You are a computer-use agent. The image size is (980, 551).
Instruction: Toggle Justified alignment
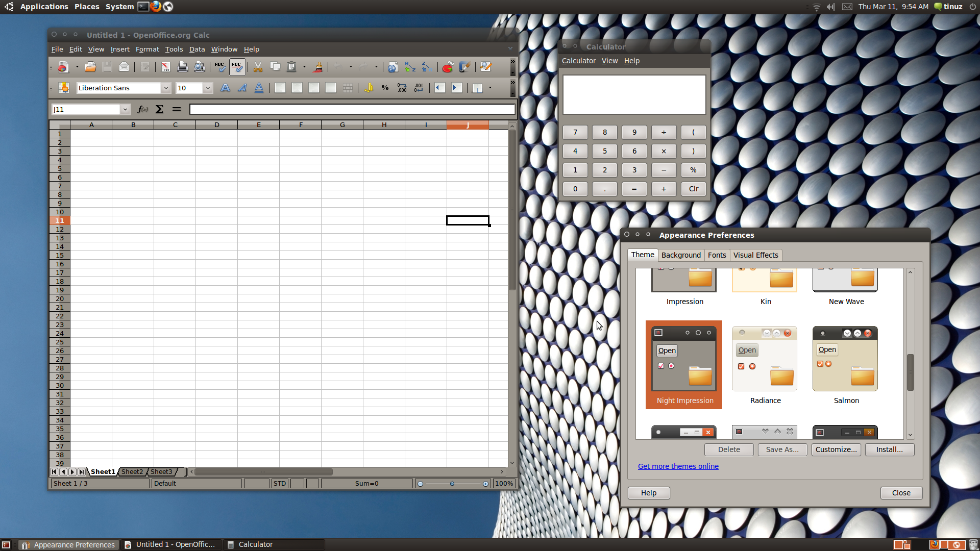point(330,88)
